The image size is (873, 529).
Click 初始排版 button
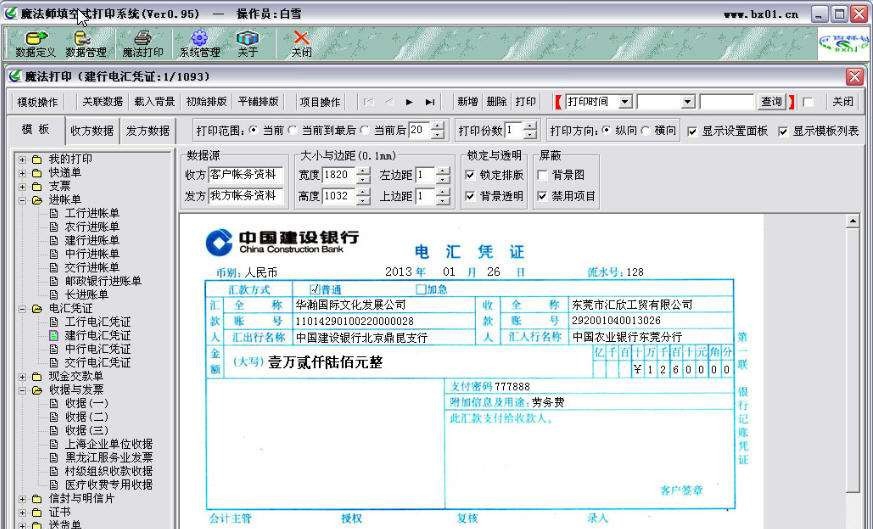[206, 102]
